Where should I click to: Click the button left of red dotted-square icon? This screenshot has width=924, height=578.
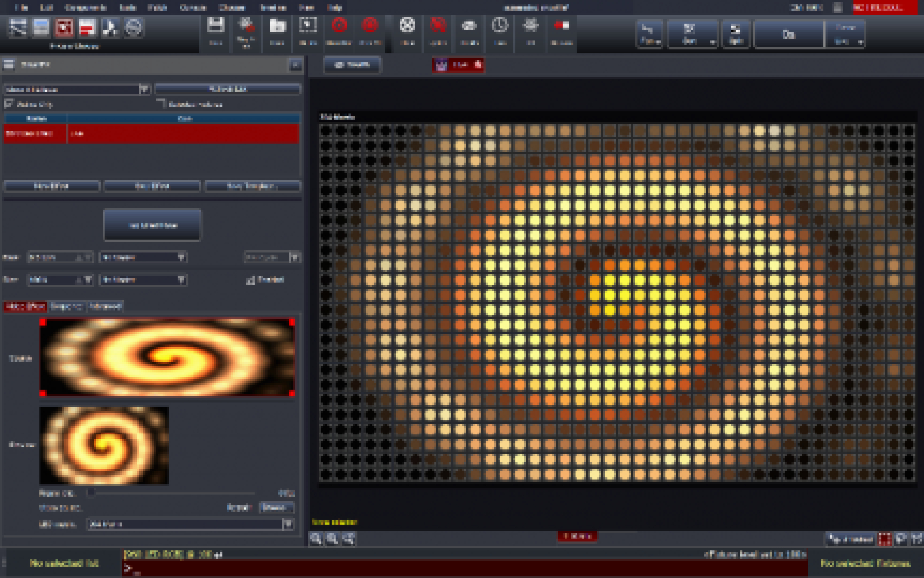click(850, 539)
